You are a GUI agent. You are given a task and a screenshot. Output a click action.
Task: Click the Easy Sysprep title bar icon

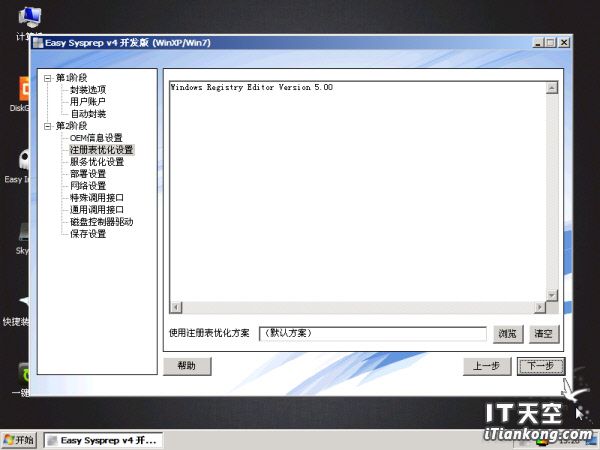point(38,43)
